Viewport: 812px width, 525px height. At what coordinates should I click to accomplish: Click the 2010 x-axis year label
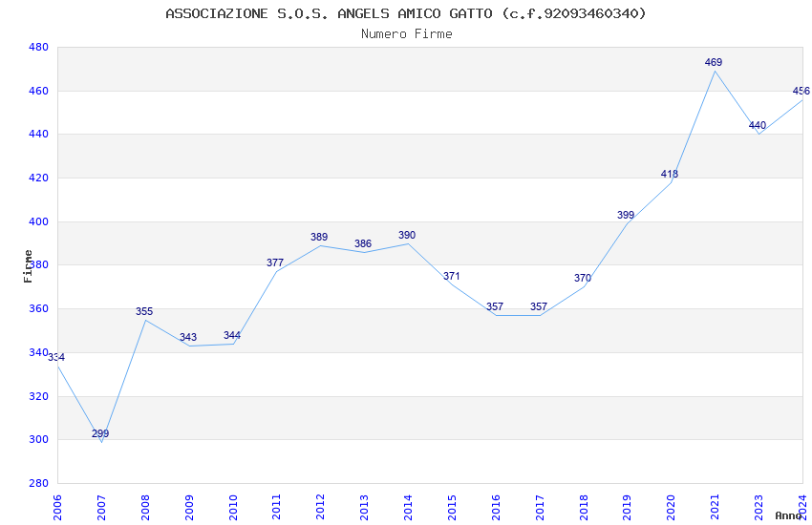point(232,507)
